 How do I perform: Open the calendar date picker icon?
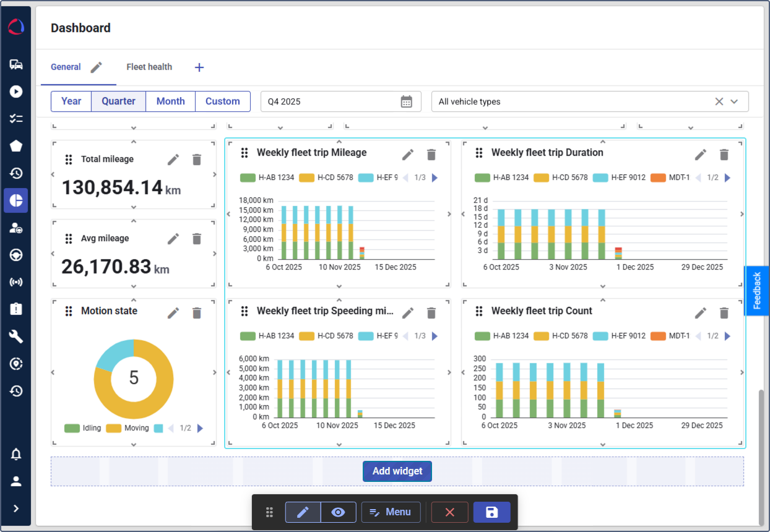[x=407, y=101]
